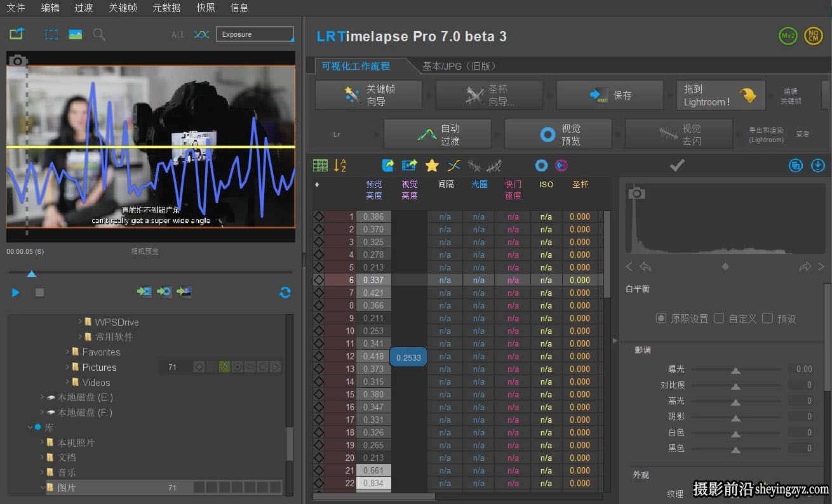
Task: Select the 预设 white balance option
Action: [767, 318]
